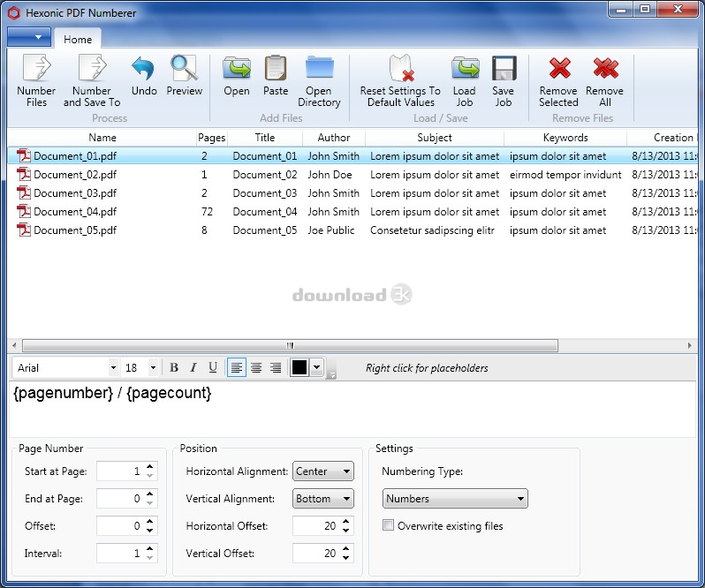Increase End at Page value
Image resolution: width=705 pixels, height=588 pixels.
(x=149, y=494)
